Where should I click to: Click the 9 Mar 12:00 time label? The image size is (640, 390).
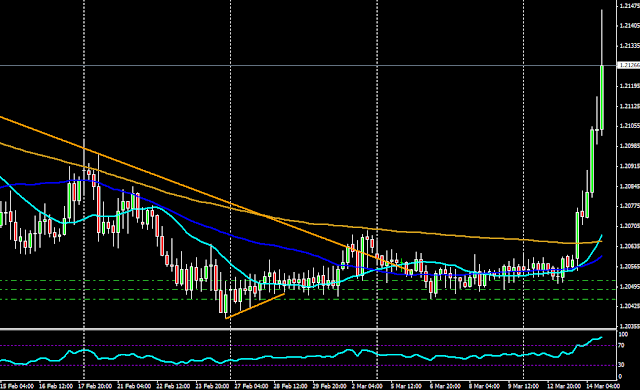(523, 386)
